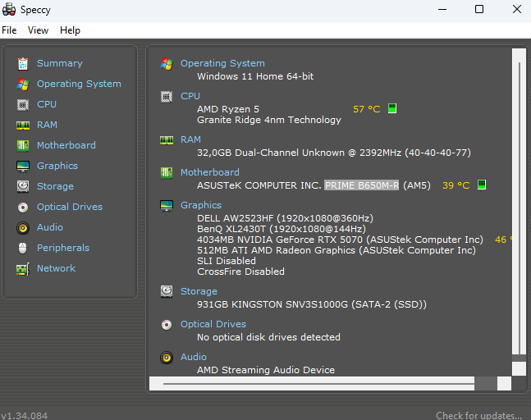Click the 39 °C motherboard temperature value

click(x=456, y=185)
